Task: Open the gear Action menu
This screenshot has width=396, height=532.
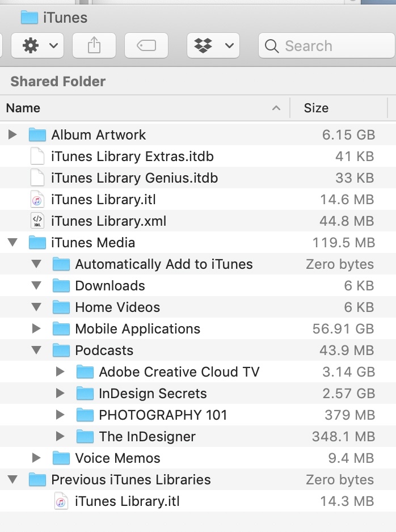Action: [37, 46]
